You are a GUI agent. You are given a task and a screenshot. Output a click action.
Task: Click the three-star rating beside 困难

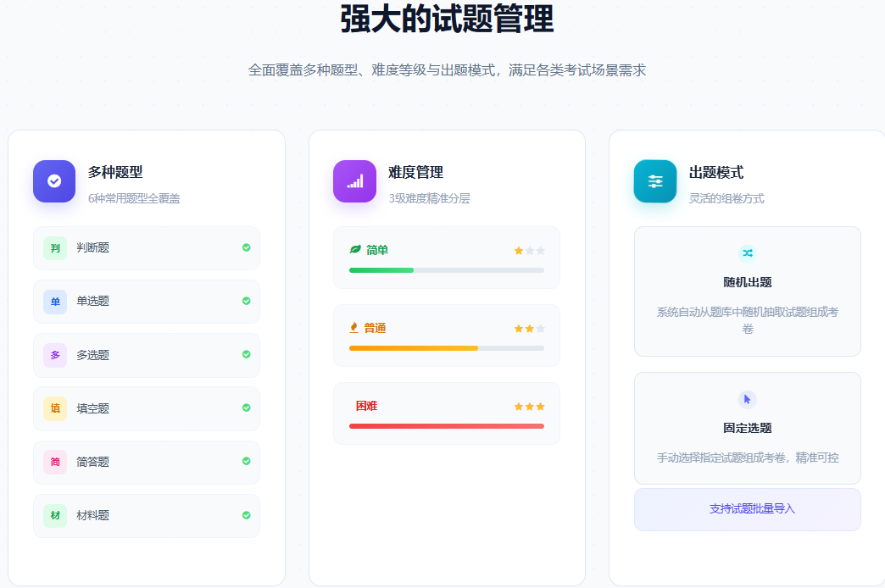tap(529, 407)
